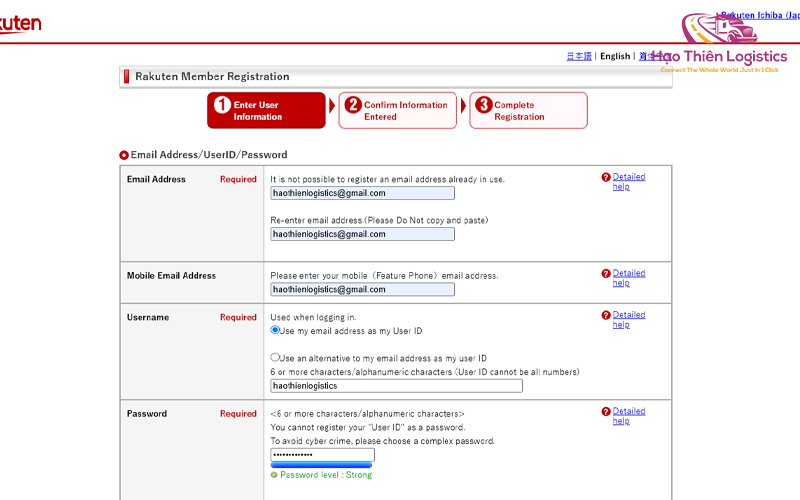Select 'Use my email address as my User ID'
The width and height of the screenshot is (800, 500).
(275, 330)
